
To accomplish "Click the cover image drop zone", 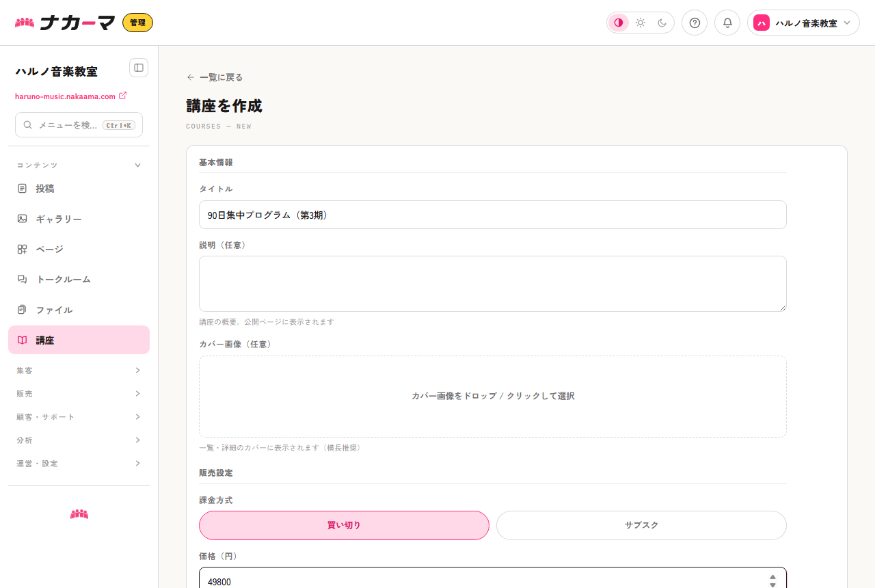I will 493,397.
